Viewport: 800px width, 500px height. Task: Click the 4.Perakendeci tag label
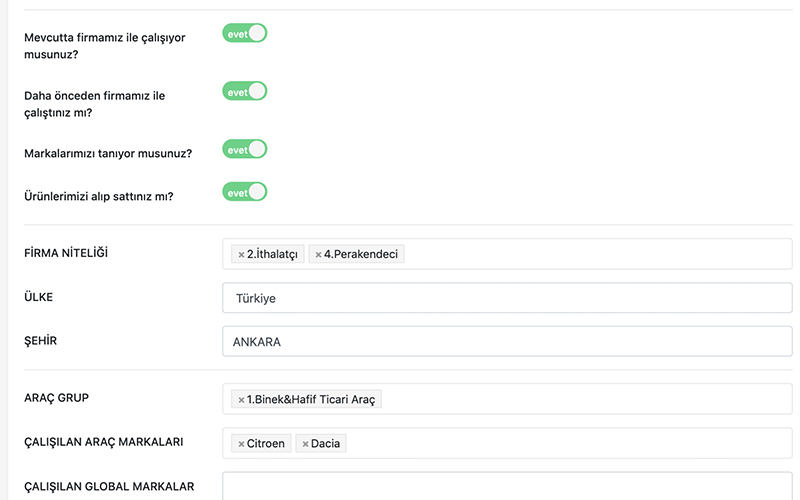tap(361, 255)
